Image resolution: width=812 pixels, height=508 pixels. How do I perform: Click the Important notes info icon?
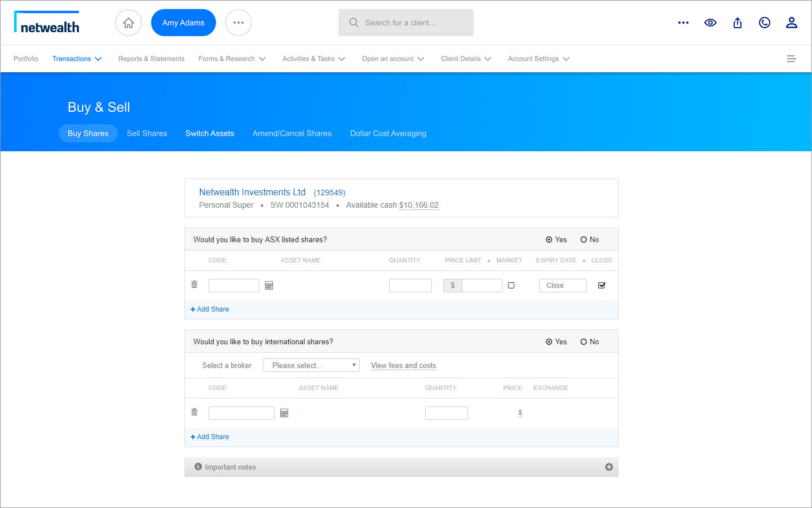(198, 467)
